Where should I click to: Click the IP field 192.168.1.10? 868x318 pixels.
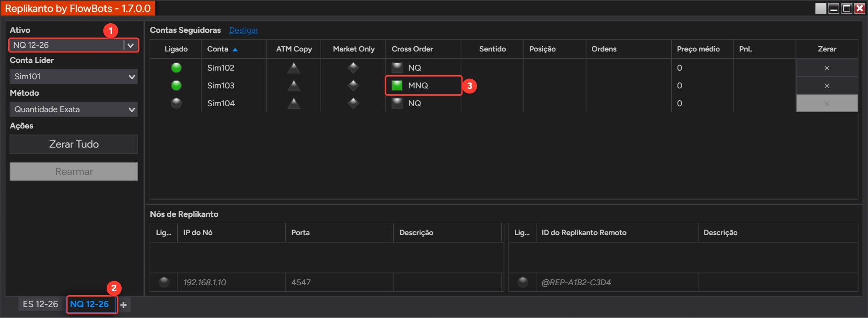[x=231, y=282]
